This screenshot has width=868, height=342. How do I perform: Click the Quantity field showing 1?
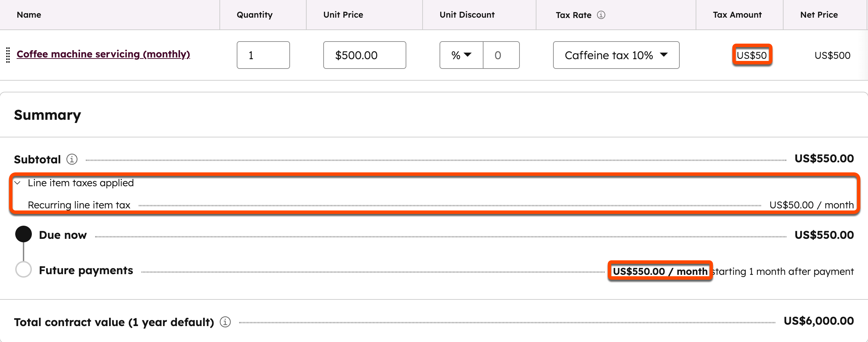coord(263,55)
